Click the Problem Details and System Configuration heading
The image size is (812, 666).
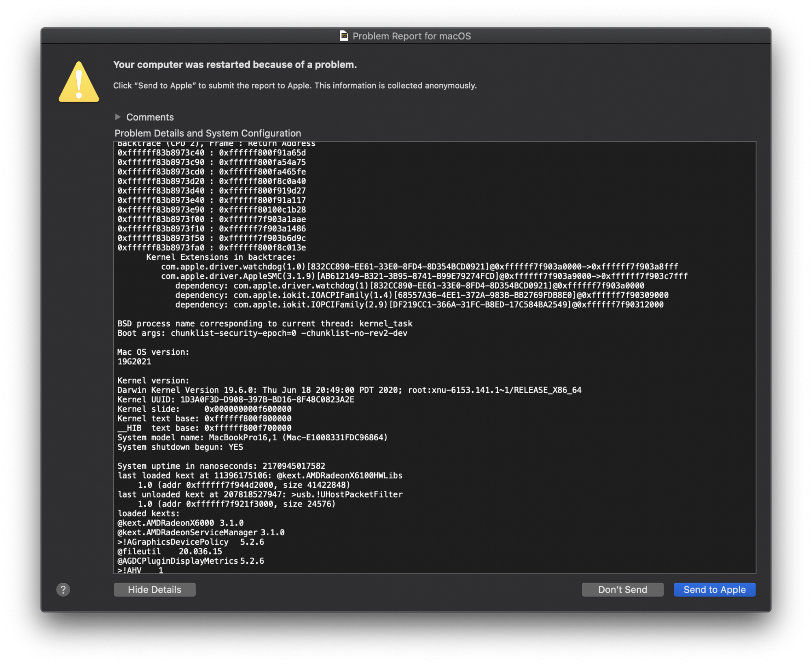(x=207, y=133)
